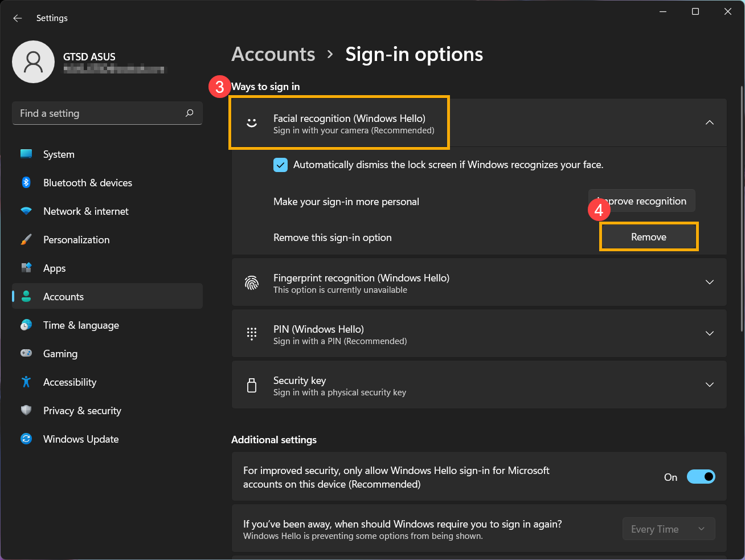Image resolution: width=745 pixels, height=560 pixels.
Task: Click the search magnifier icon
Action: point(190,113)
